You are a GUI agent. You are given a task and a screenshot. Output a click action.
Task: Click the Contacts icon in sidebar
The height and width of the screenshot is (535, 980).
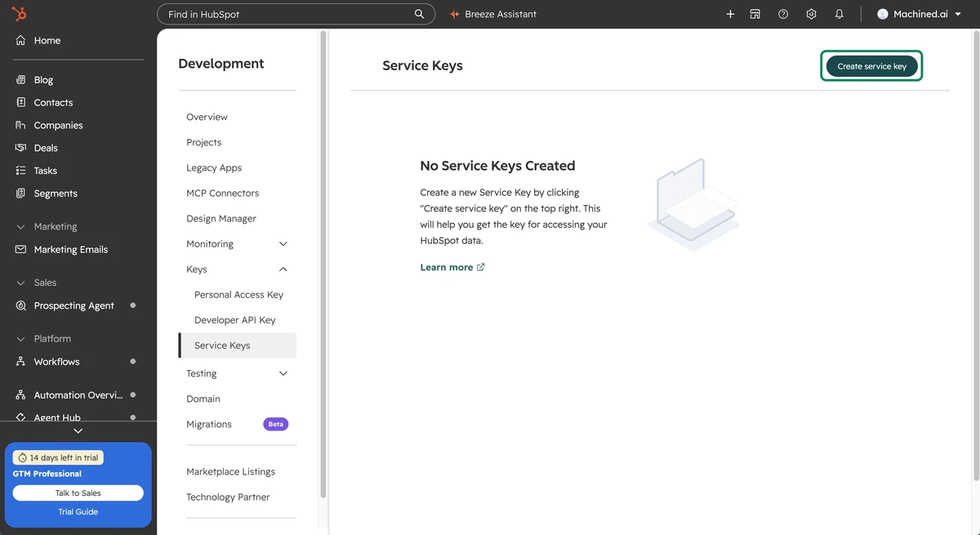[x=21, y=102]
